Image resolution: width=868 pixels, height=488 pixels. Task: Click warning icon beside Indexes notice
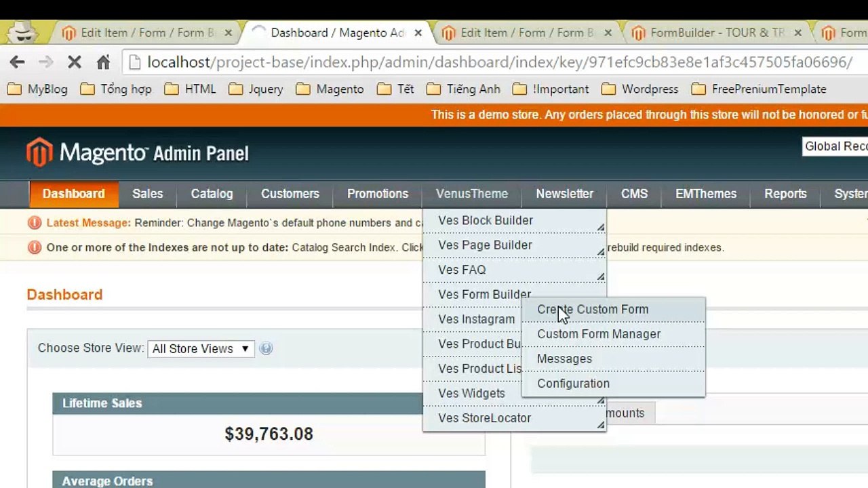tap(35, 247)
